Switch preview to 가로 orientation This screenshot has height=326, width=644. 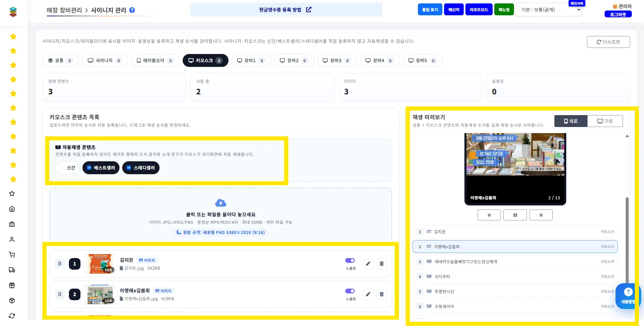(605, 121)
